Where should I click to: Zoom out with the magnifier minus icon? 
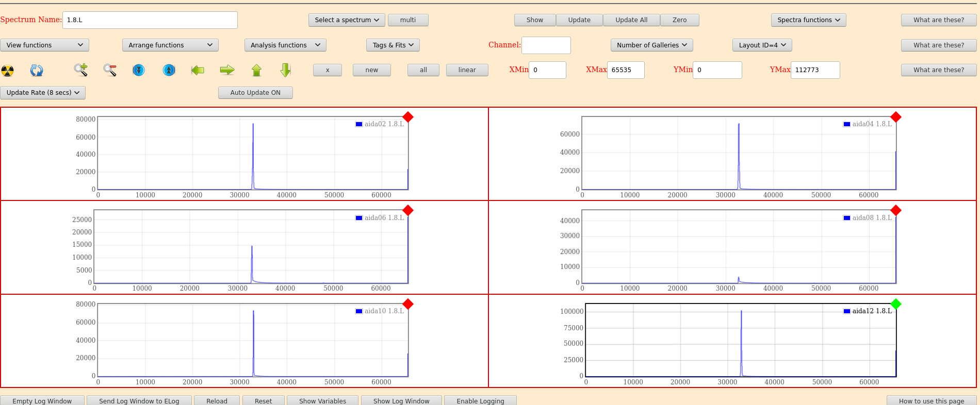(109, 70)
